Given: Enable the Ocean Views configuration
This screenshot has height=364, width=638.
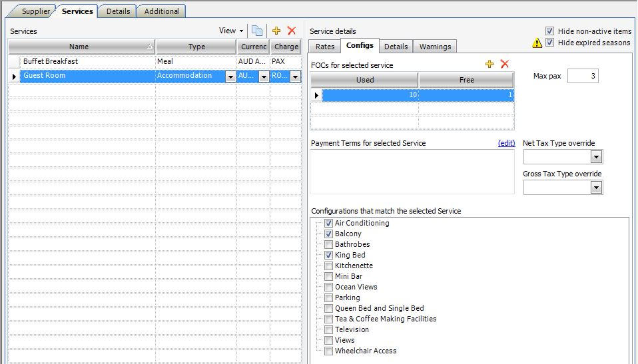Looking at the screenshot, I should pos(329,287).
